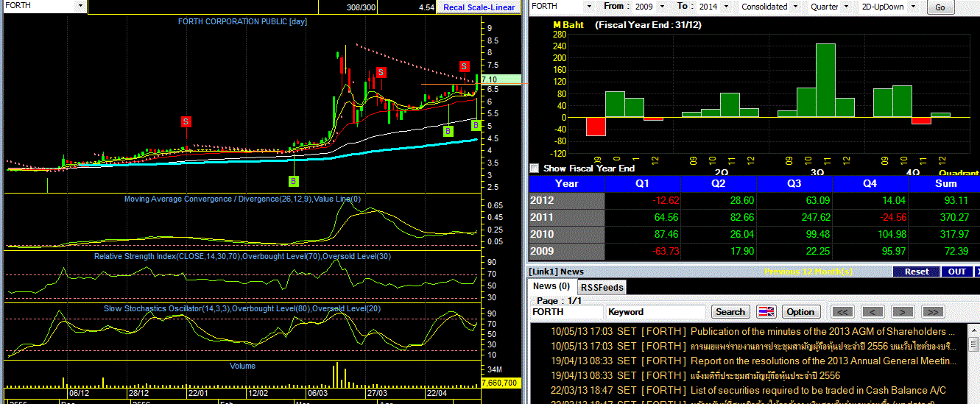Open the Consolidated statement type dropdown

[794, 6]
